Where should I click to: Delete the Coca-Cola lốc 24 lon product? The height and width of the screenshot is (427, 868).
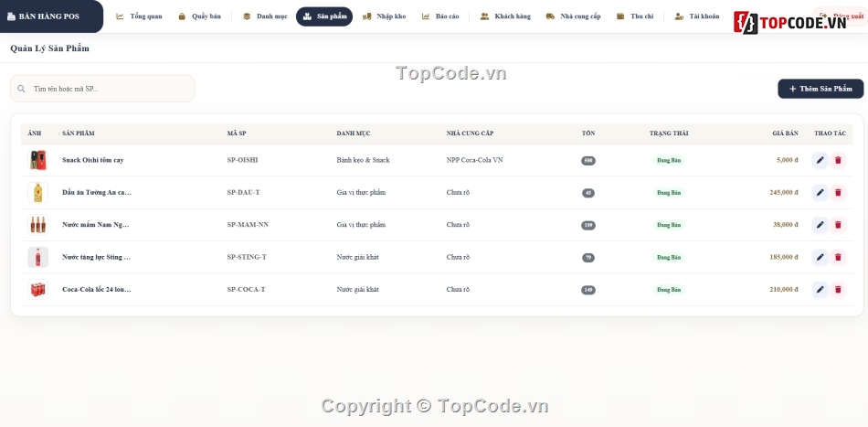coord(838,290)
